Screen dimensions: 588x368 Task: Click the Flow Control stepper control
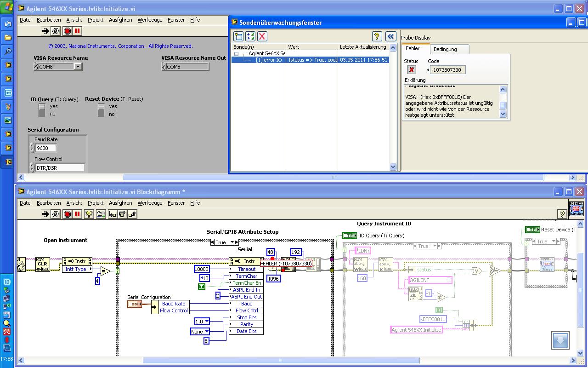(x=32, y=168)
